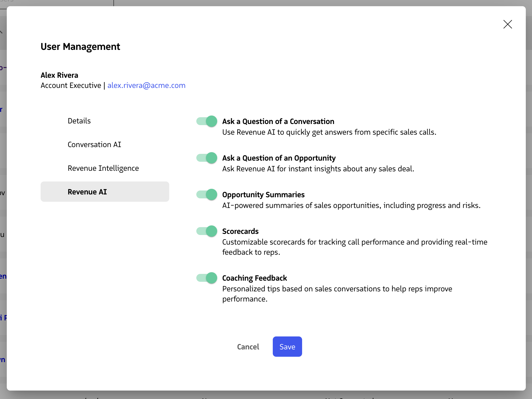Click the Cancel button
Viewport: 532px width, 399px height.
(248, 347)
